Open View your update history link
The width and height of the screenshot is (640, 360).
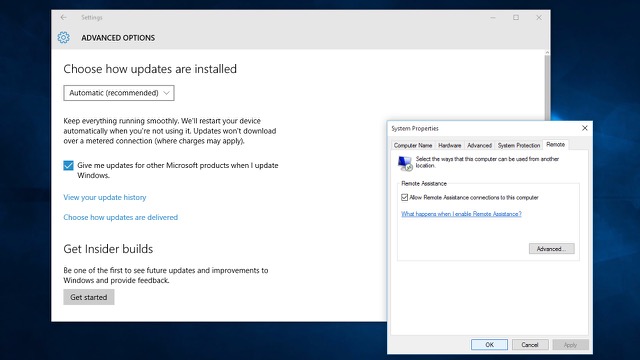click(x=104, y=197)
